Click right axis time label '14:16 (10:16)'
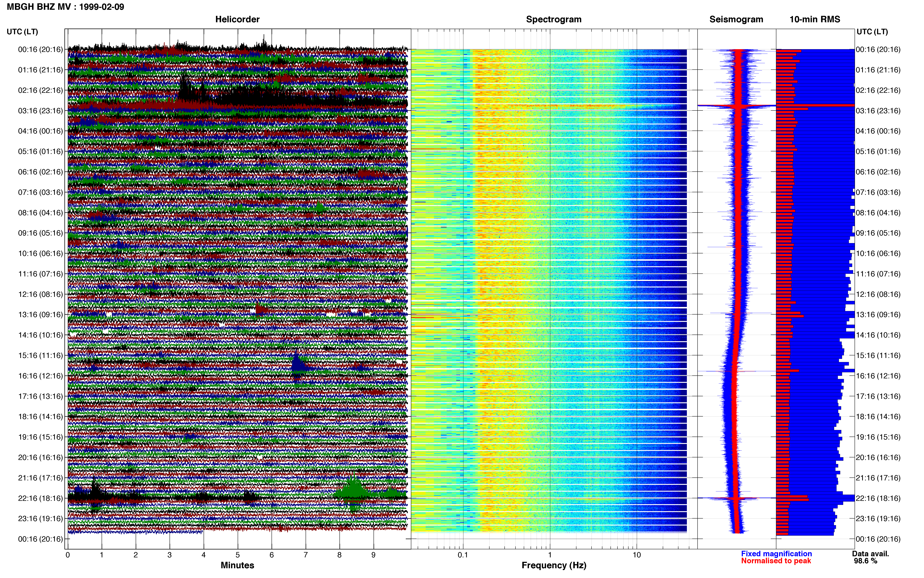Image resolution: width=924 pixels, height=578 pixels. 878,335
